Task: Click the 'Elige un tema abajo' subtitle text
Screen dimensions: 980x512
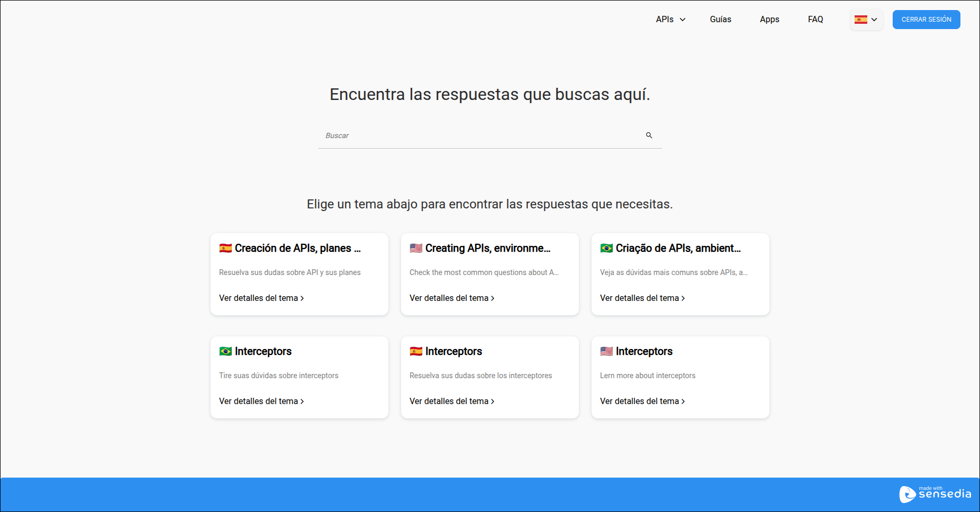Action: pyautogui.click(x=490, y=204)
